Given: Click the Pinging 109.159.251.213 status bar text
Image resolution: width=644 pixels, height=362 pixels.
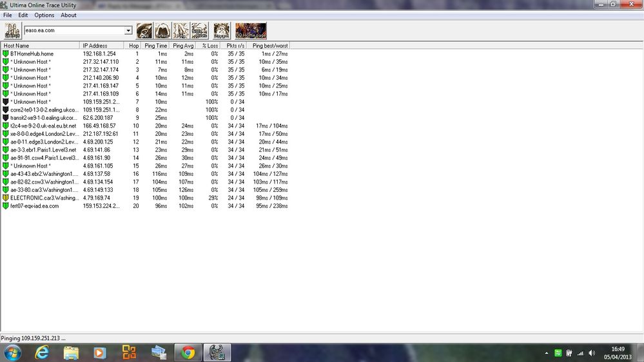Looking at the screenshot, I should [x=33, y=339].
